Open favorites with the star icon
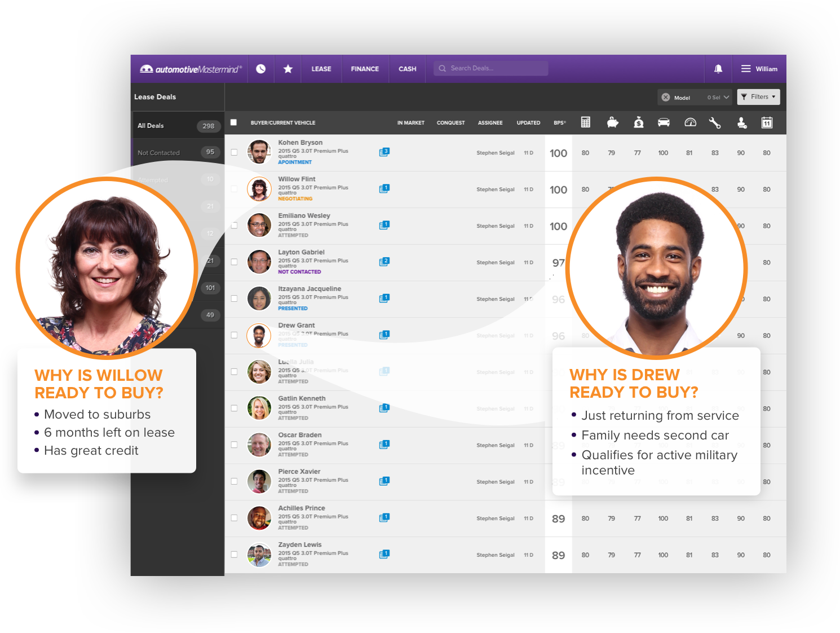The image size is (840, 633). 288,69
